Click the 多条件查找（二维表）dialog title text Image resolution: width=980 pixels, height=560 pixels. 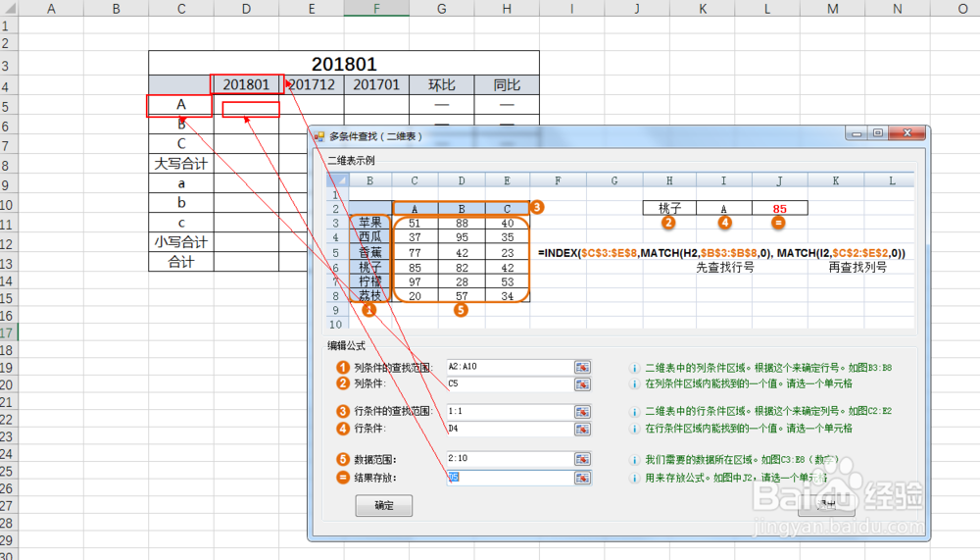375,135
